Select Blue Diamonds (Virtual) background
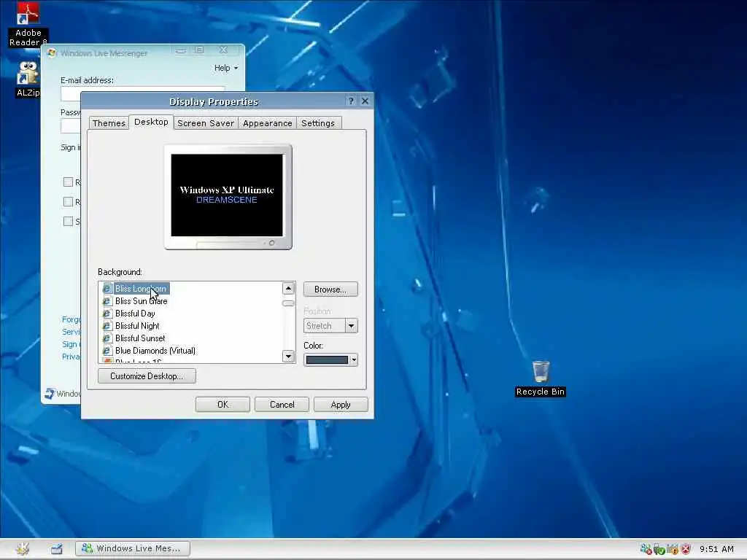 155,351
